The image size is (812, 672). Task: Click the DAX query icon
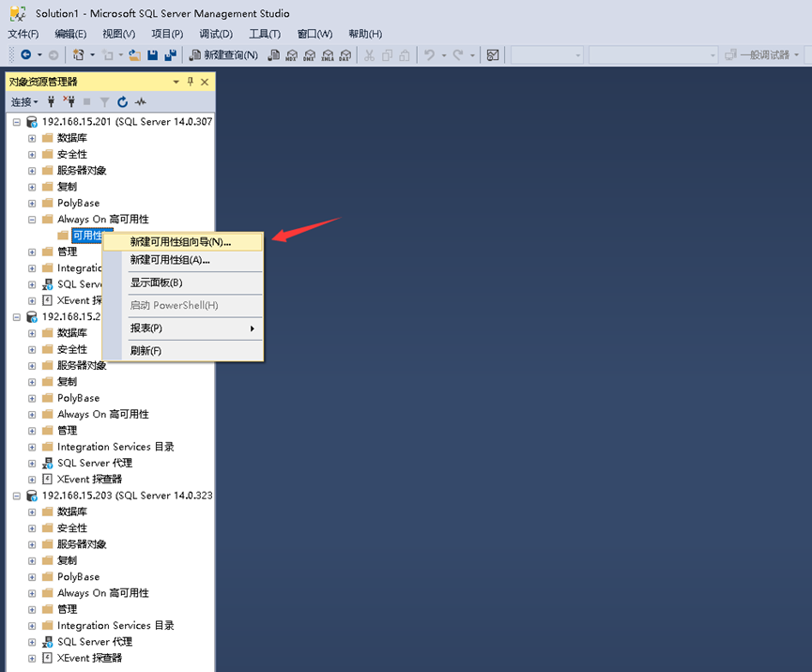click(345, 54)
